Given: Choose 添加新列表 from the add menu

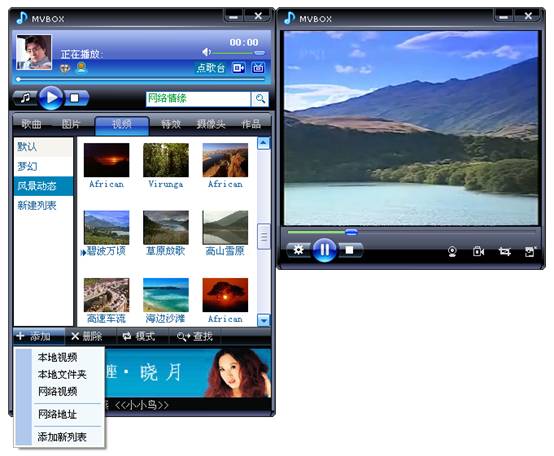Looking at the screenshot, I should point(62,437).
